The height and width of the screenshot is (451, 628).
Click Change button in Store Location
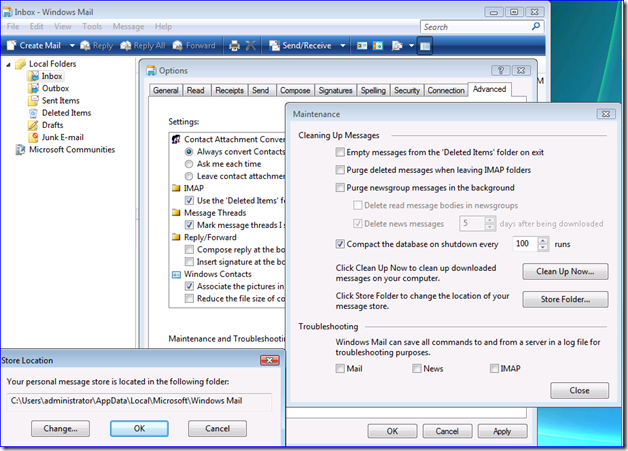pos(60,429)
